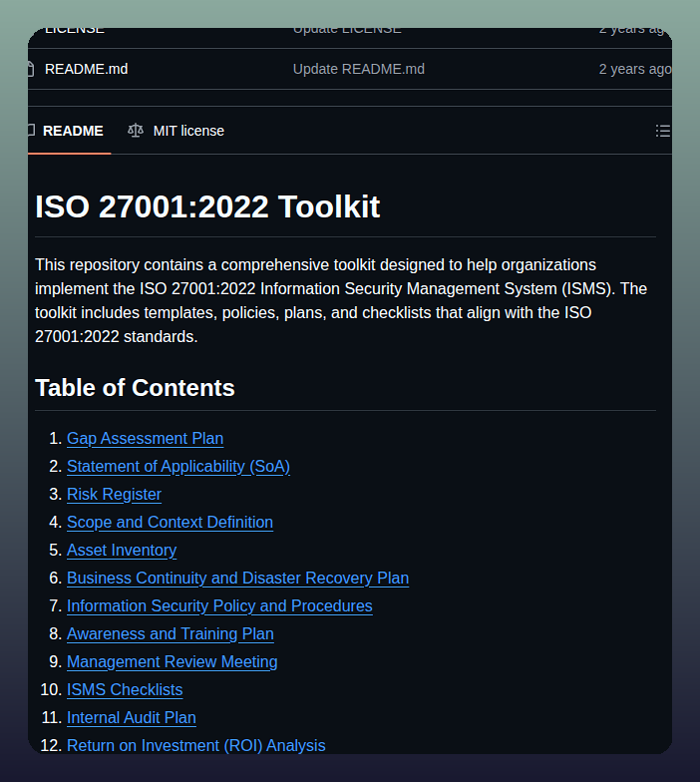Open the Gap Assessment Plan link
Screen dimensions: 700x782
[x=146, y=439]
